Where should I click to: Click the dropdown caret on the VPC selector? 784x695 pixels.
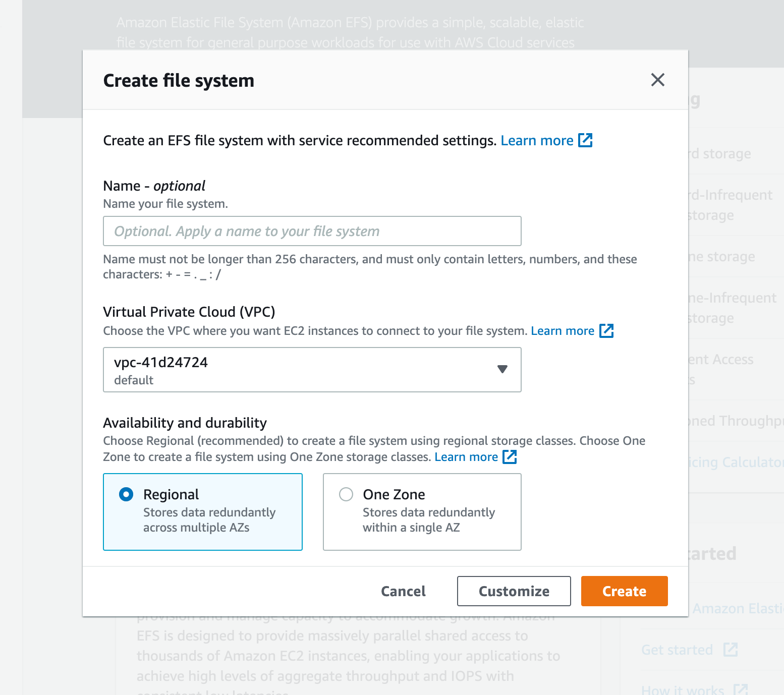502,370
